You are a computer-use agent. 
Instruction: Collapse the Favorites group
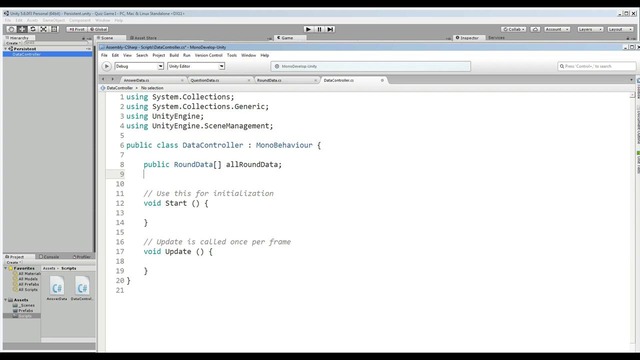(x=6, y=268)
